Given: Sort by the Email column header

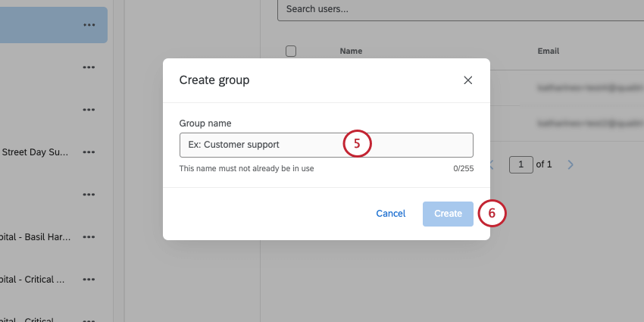Looking at the screenshot, I should point(549,52).
